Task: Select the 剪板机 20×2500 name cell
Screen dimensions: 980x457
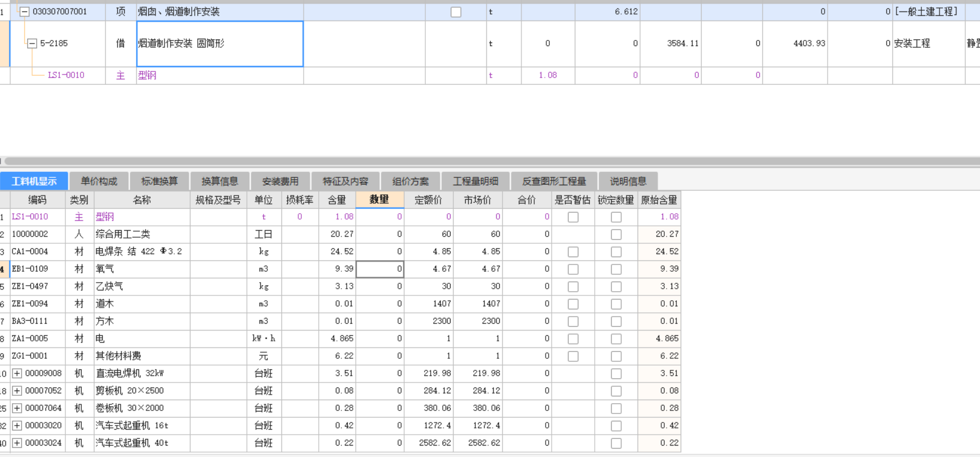Action: point(142,391)
